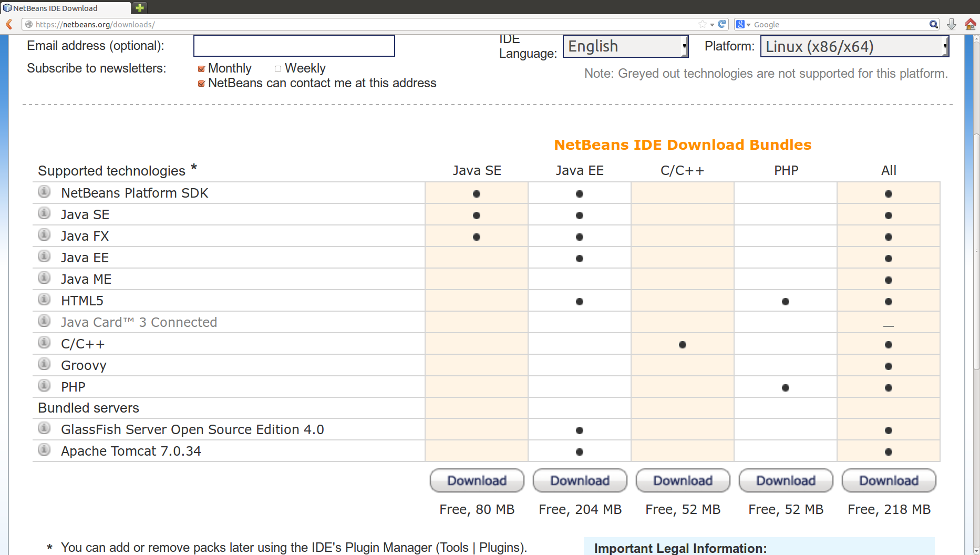
Task: Click the PHP column header
Action: tap(786, 170)
